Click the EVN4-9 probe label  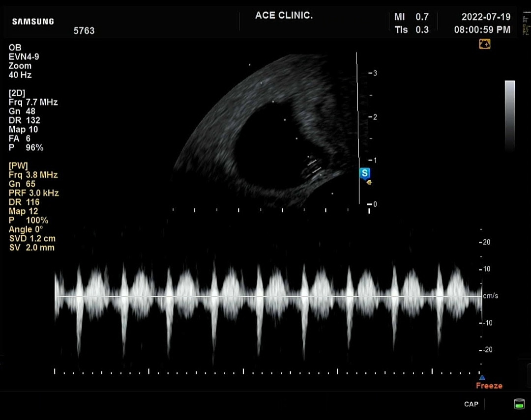[x=24, y=57]
